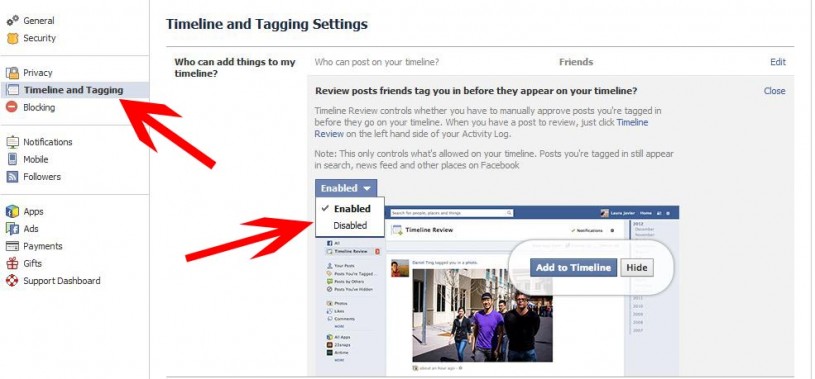Screen dimensions: 815x379
Task: Click the Add to Timeline button
Action: 573,268
